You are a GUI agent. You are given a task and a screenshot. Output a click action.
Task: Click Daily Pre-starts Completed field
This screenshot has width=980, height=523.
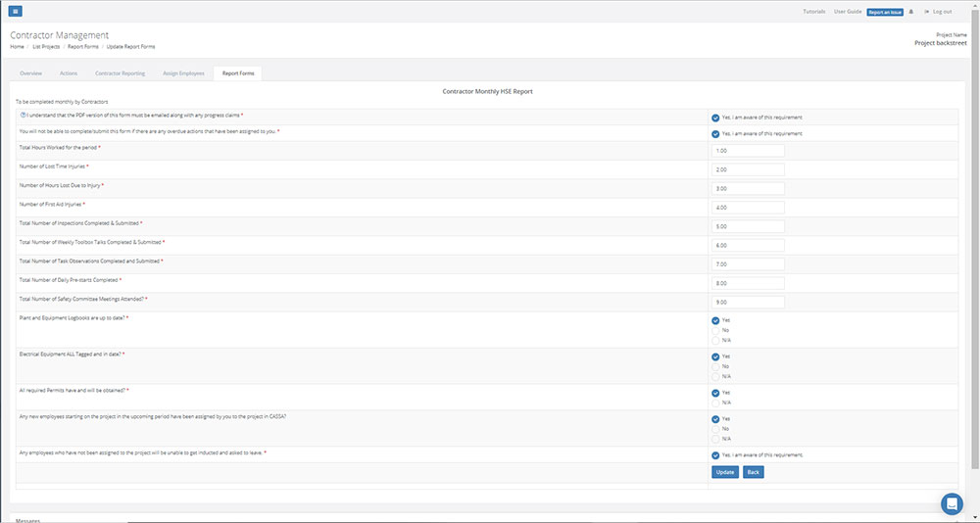click(748, 283)
